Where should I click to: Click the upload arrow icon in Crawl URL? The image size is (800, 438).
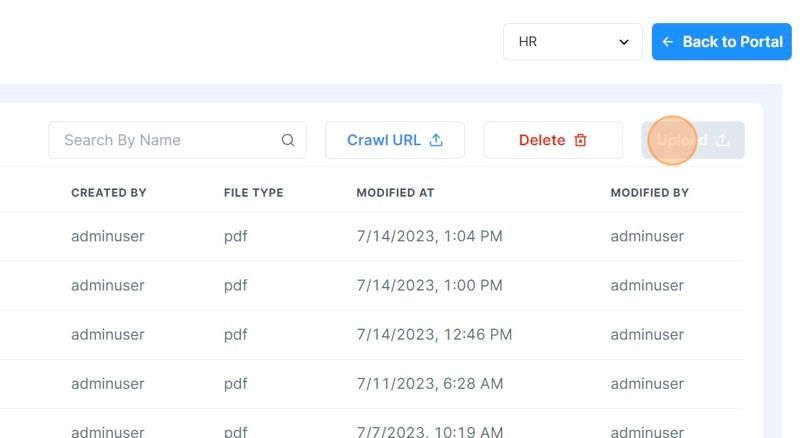[x=436, y=140]
